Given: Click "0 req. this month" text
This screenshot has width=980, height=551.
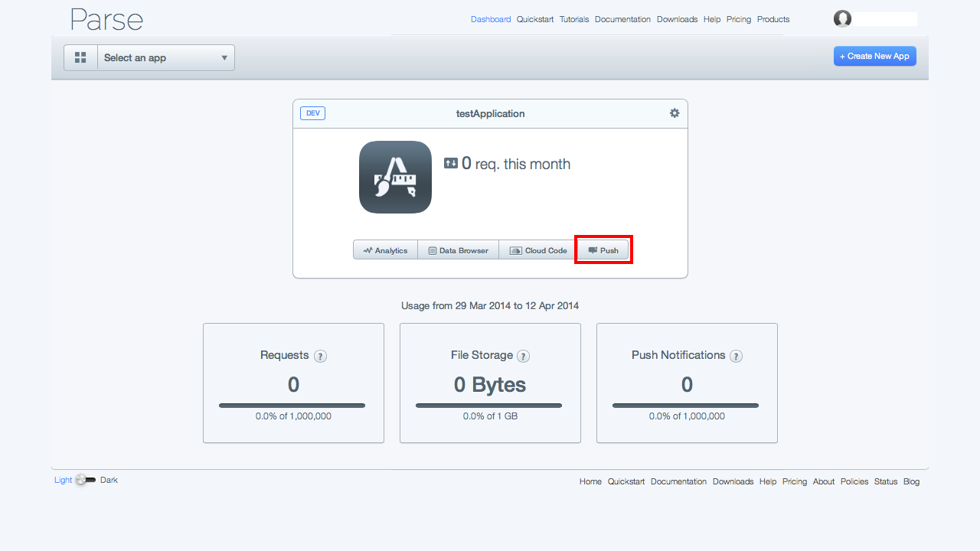Looking at the screenshot, I should click(516, 163).
